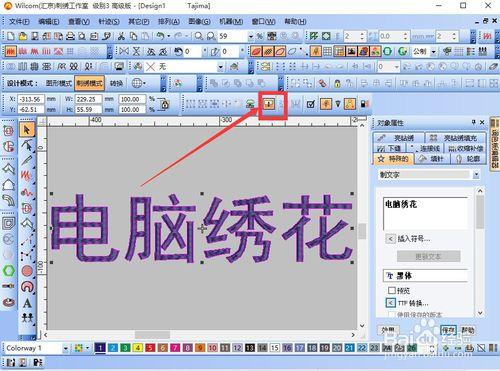Viewport: 500px width, 371px height.
Task: Open the font 黑体 selector
Action: pos(426,276)
